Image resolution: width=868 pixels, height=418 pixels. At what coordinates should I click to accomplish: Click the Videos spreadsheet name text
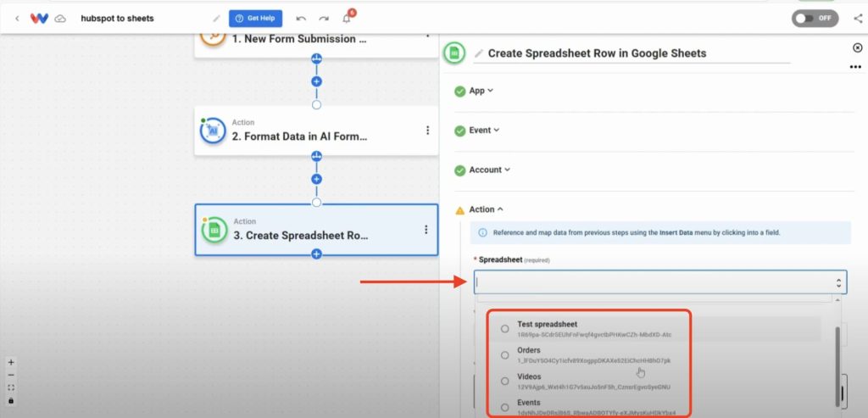529,376
